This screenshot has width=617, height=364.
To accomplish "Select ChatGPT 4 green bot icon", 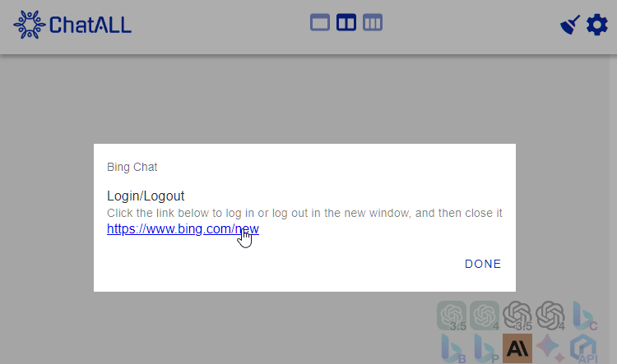I will click(x=485, y=316).
